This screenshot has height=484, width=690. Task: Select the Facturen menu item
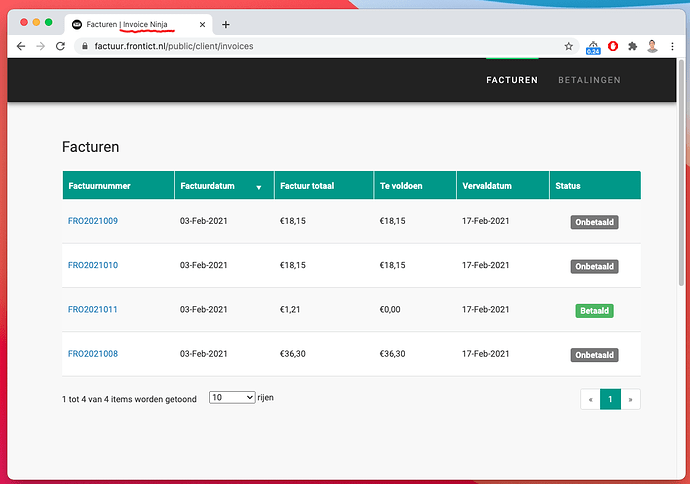point(512,80)
